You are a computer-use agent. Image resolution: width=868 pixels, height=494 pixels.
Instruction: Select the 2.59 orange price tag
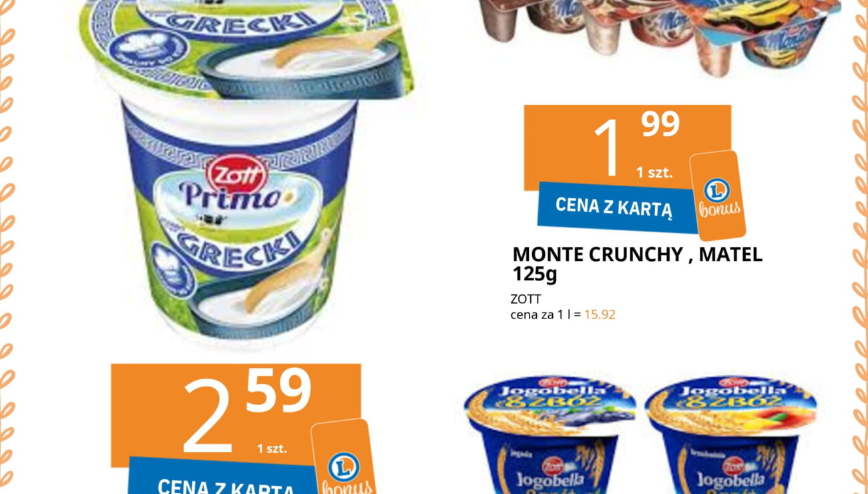coord(236,415)
